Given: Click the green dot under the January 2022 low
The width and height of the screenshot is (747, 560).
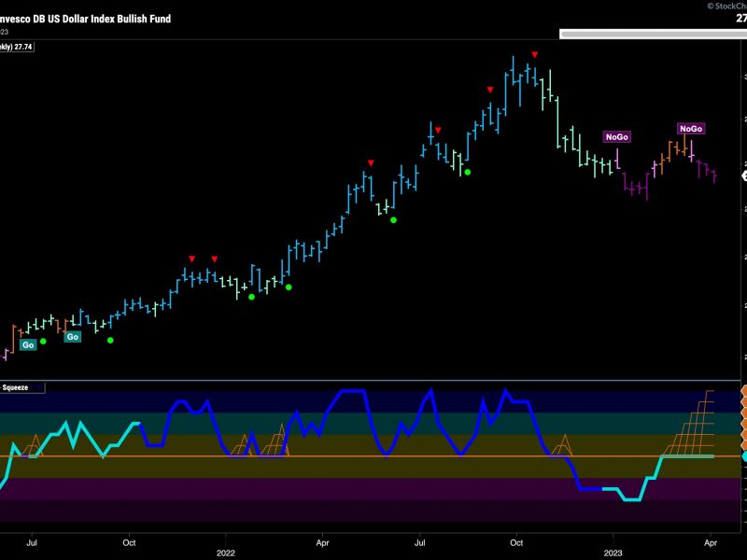Looking at the screenshot, I should coord(252,297).
